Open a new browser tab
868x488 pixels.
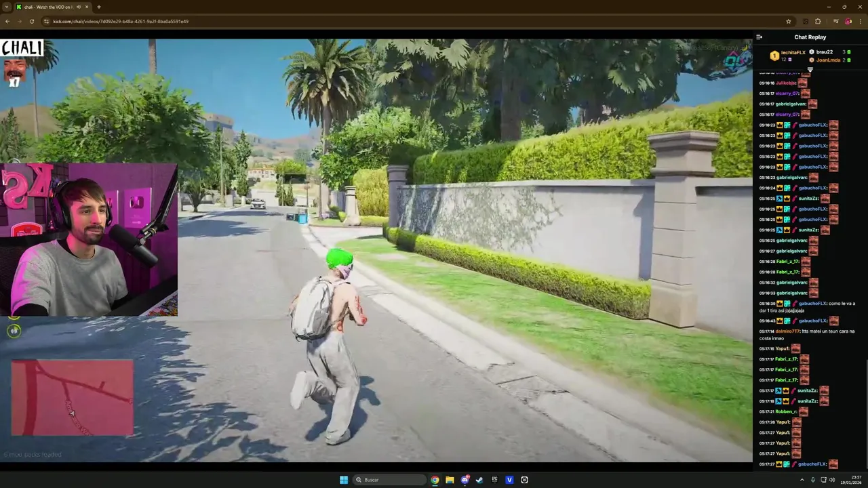tap(99, 7)
